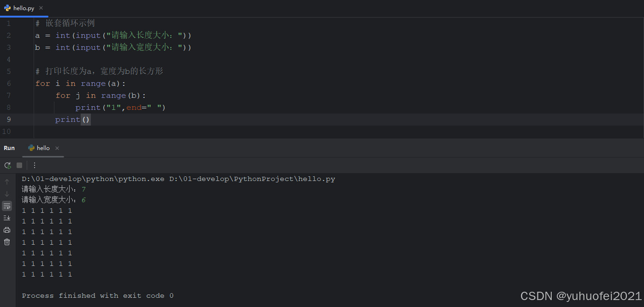Clear all console output with the trash icon
The height and width of the screenshot is (307, 644).
[x=7, y=242]
